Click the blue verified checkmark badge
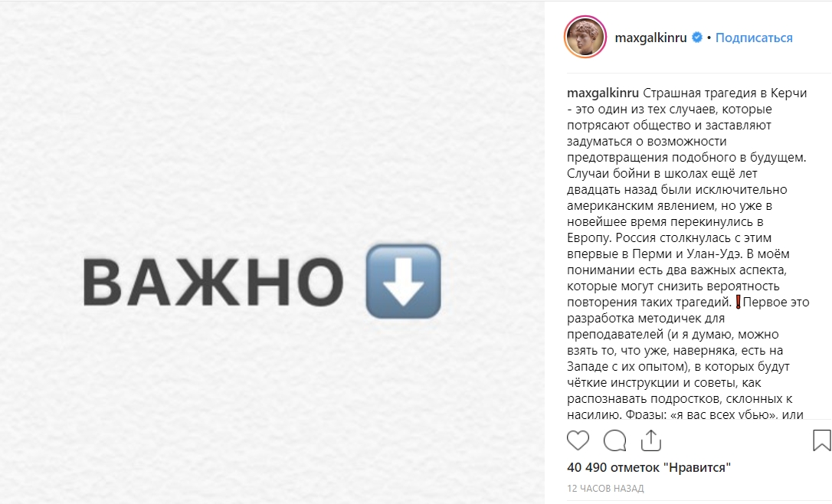Viewport: 832px width, 504px height. pyautogui.click(x=696, y=36)
